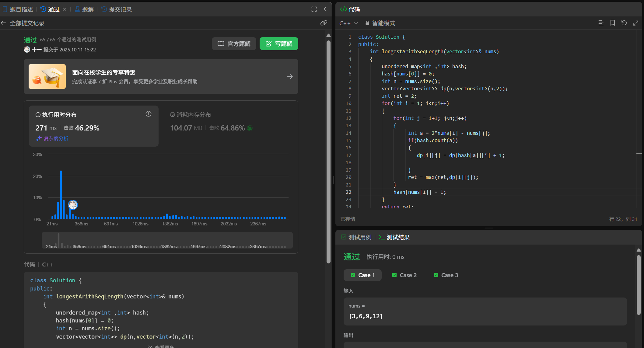
Task: Select the Case 1 test tab
Action: 362,275
